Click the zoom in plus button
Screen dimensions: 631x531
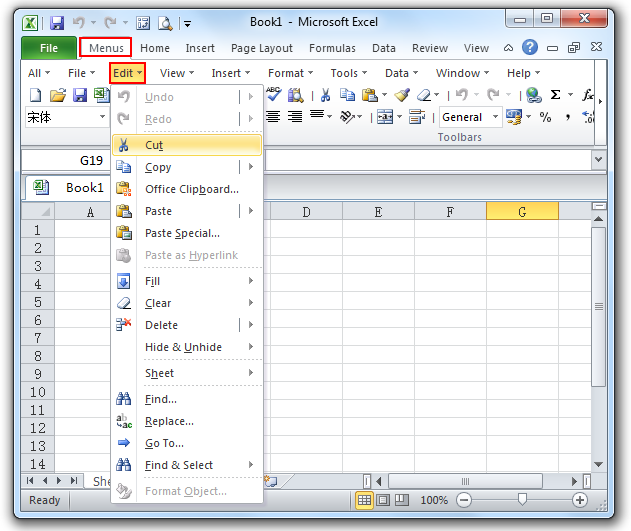click(580, 500)
